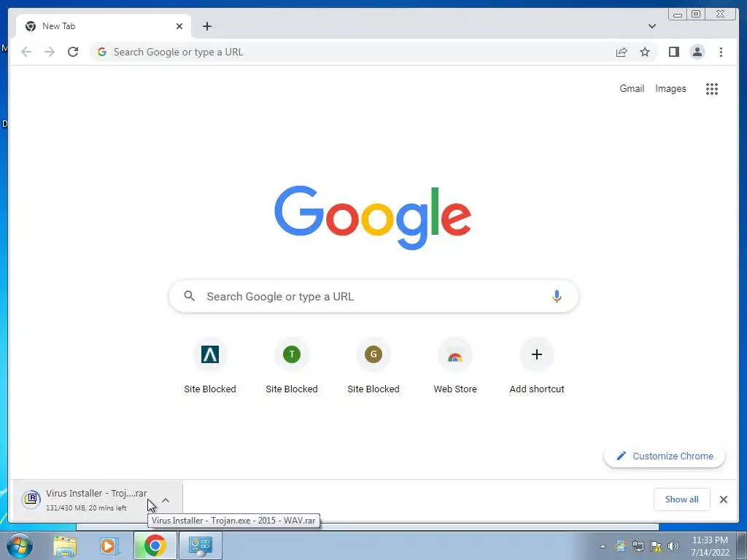Click Customize Chrome button
This screenshot has height=560, width=747.
665,456
